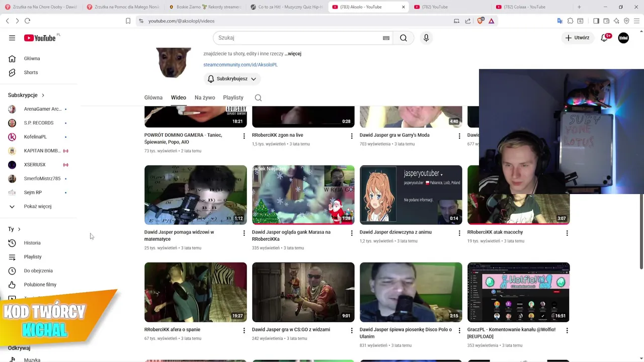Play Dawid Jasper pomaga widzowi thumbnail

pos(196,195)
